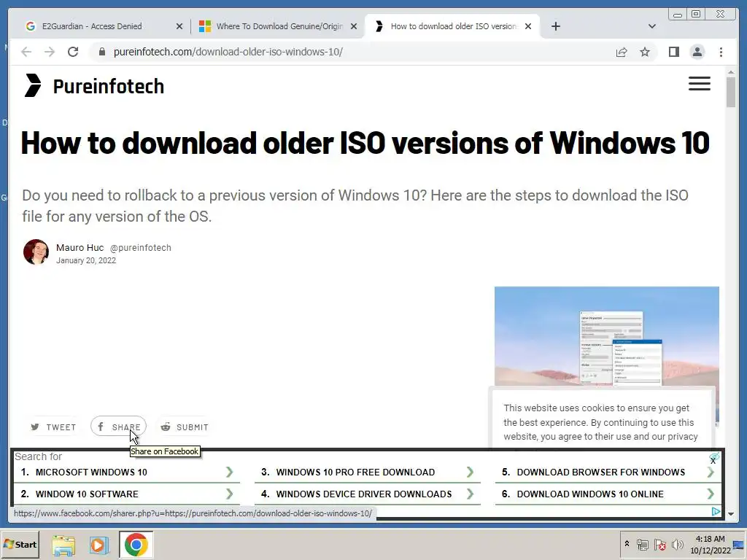Open the Chrome profile avatar
This screenshot has width=747, height=560.
pos(697,52)
